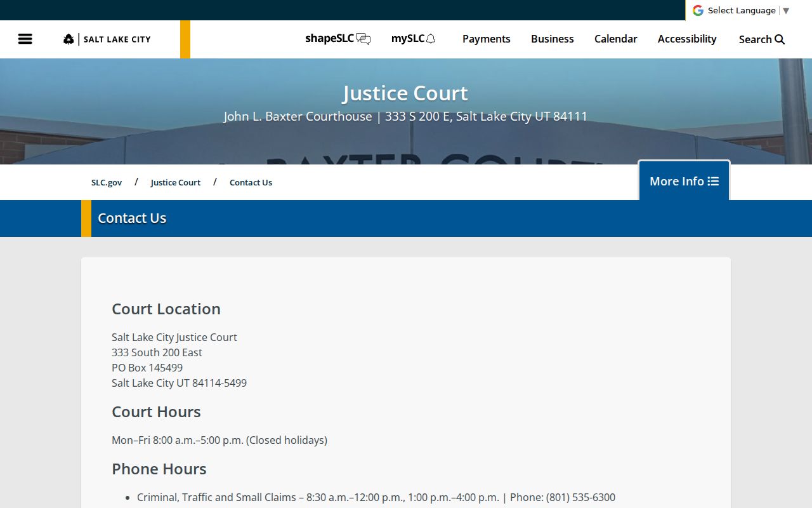Viewport: 812px width, 508px height.
Task: Click the Contact Us breadcrumb
Action: (251, 182)
